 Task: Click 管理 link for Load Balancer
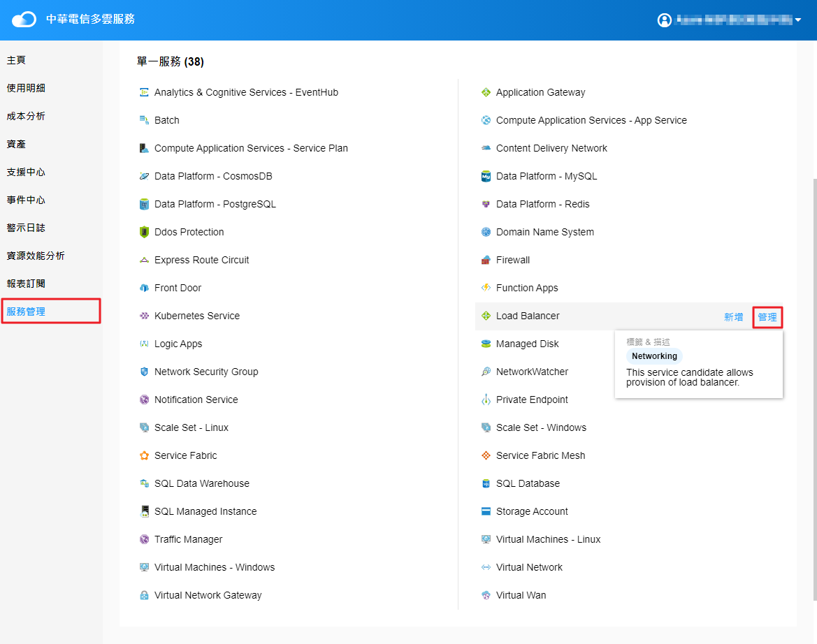point(767,317)
